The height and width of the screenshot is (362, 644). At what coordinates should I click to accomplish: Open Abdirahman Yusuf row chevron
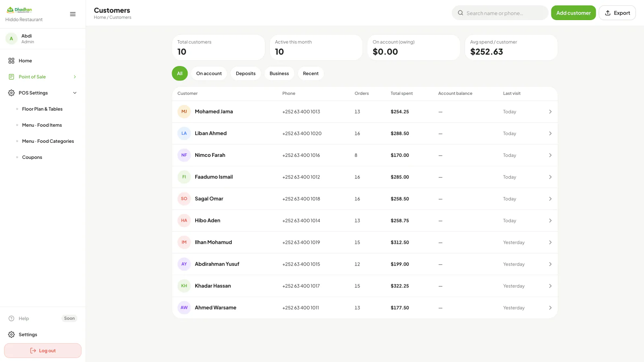click(550, 264)
